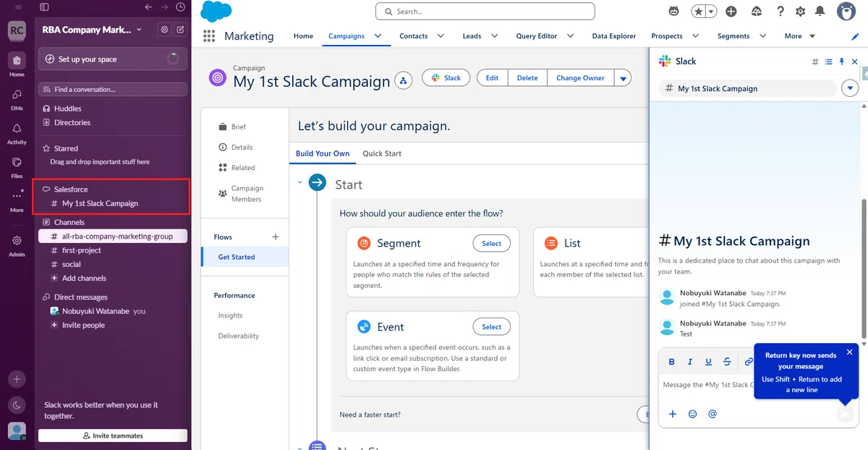Open the Slack DMs sidebar icon

(17, 94)
